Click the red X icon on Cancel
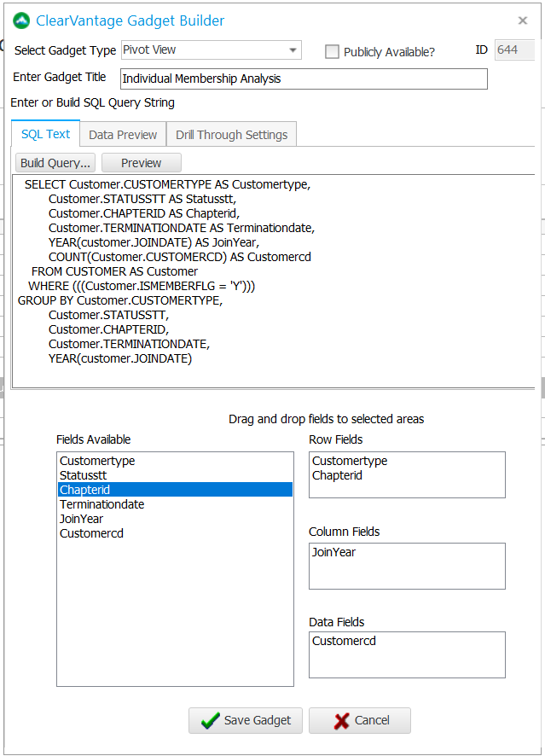This screenshot has width=545, height=756. tap(341, 721)
